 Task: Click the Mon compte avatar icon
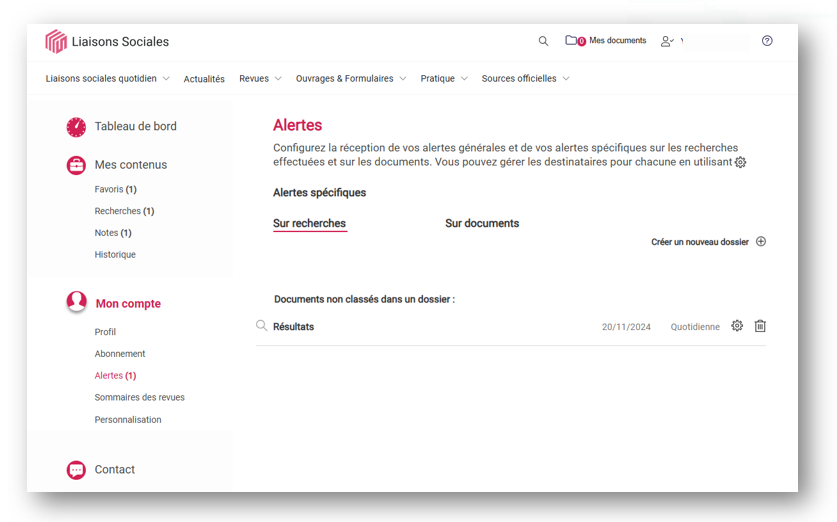pyautogui.click(x=76, y=302)
